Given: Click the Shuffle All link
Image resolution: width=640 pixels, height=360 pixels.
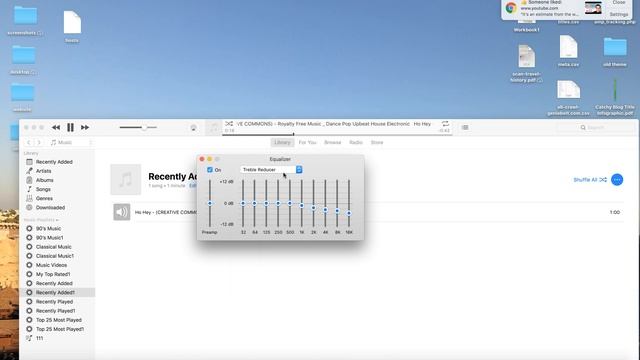Looking at the screenshot, I should [x=590, y=180].
